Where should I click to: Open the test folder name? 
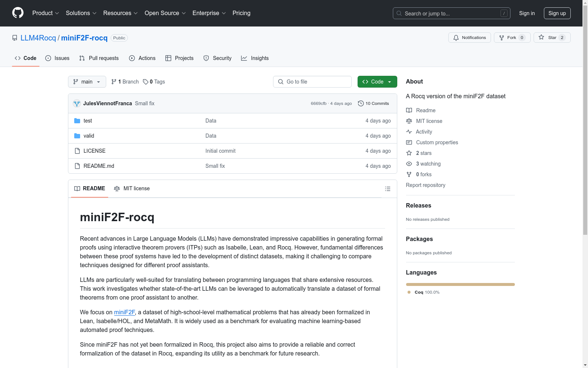[x=88, y=121]
